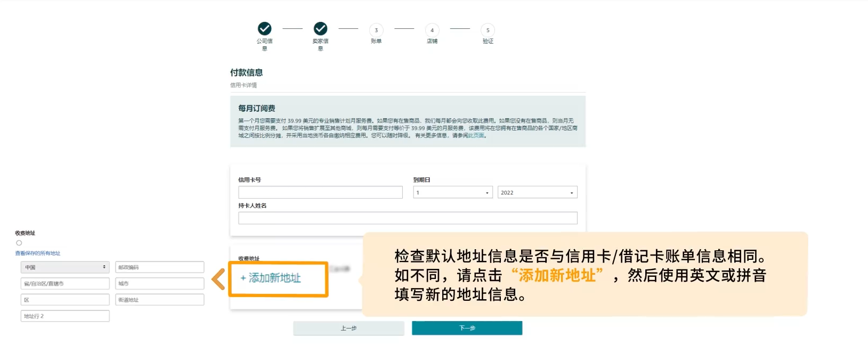868x353 pixels.
Task: Open 查看保存的所有地址 link
Action: click(x=38, y=253)
